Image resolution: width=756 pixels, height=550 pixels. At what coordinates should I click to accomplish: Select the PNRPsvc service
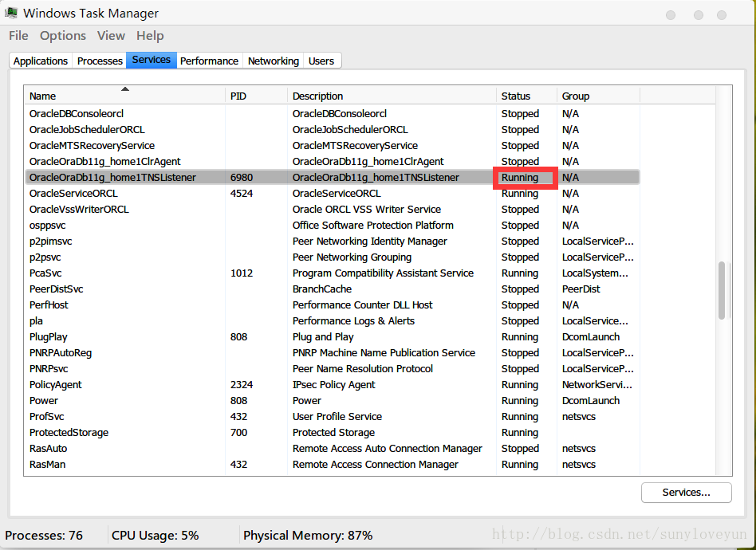click(x=49, y=368)
